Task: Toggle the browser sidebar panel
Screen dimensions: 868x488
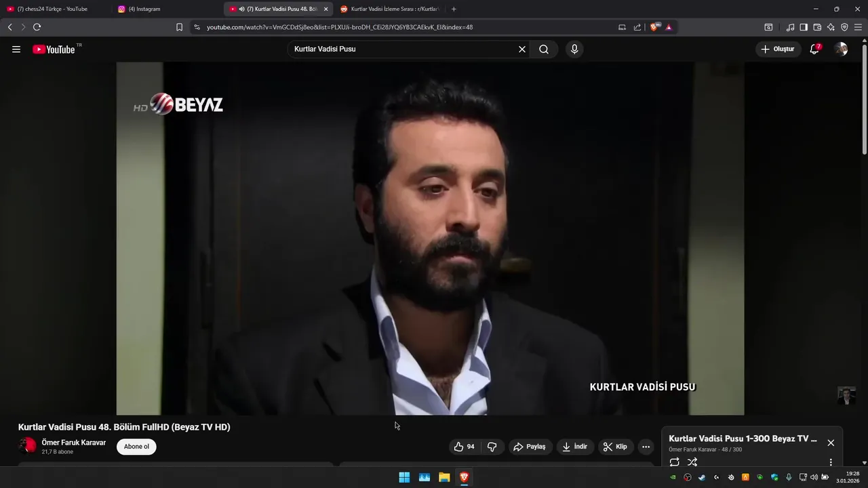Action: tap(804, 27)
